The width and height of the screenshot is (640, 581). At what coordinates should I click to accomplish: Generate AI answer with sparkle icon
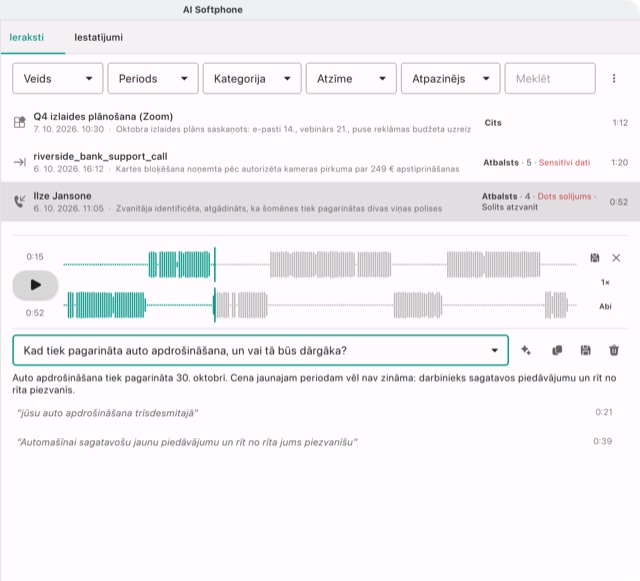(x=526, y=350)
